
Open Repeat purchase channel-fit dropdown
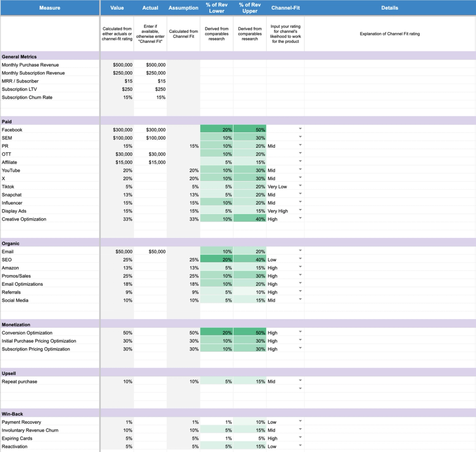click(300, 381)
